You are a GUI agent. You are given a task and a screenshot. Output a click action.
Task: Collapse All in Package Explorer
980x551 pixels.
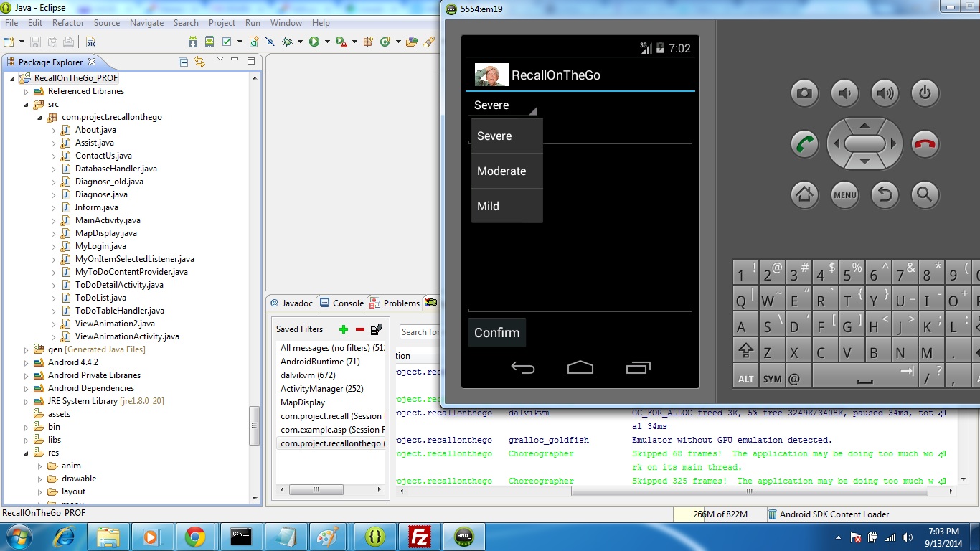184,62
